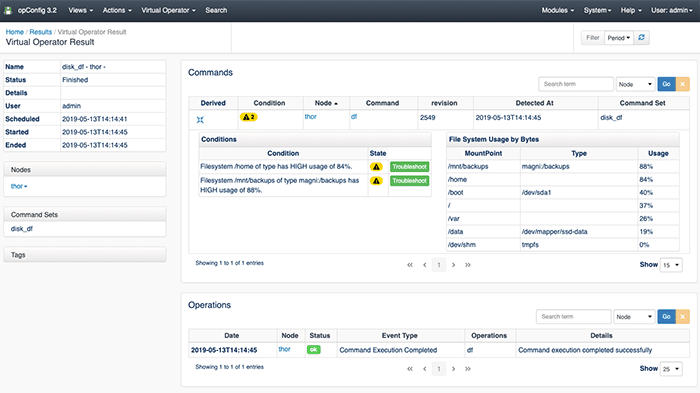The image size is (700, 393).
Task: Click the green ok status badge
Action: 314,350
